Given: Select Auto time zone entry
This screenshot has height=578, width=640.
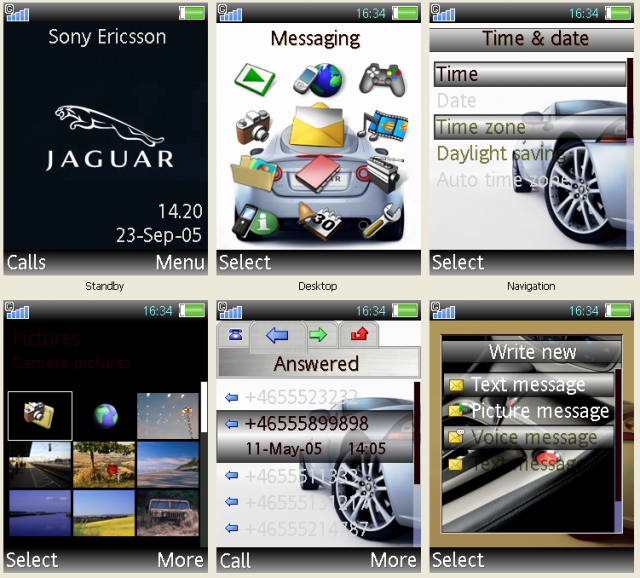Looking at the screenshot, I should (529, 180).
